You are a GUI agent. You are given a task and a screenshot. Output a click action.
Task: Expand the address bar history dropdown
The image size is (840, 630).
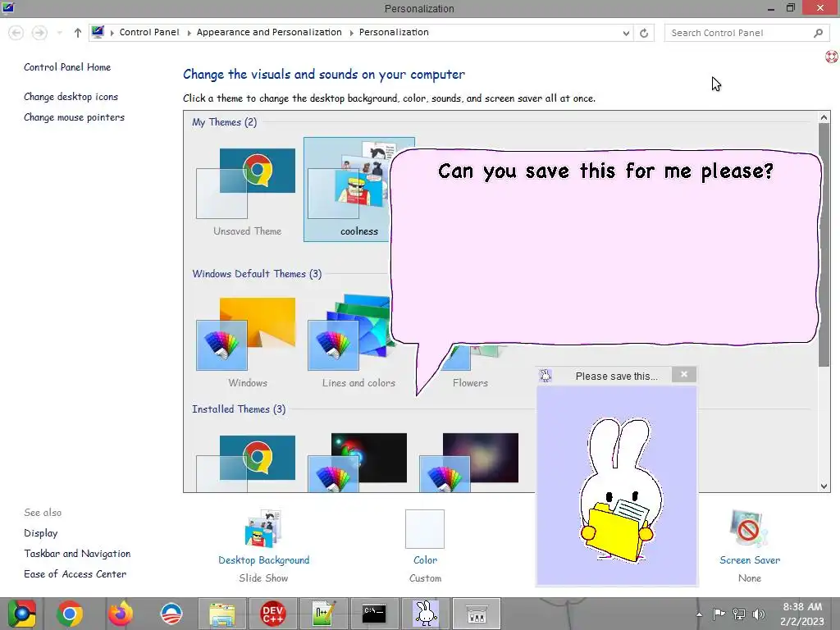tap(626, 33)
